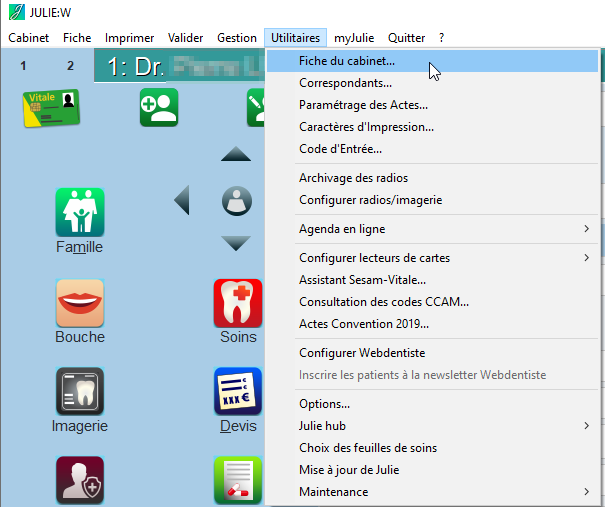Open the Valider menu

[x=185, y=38]
